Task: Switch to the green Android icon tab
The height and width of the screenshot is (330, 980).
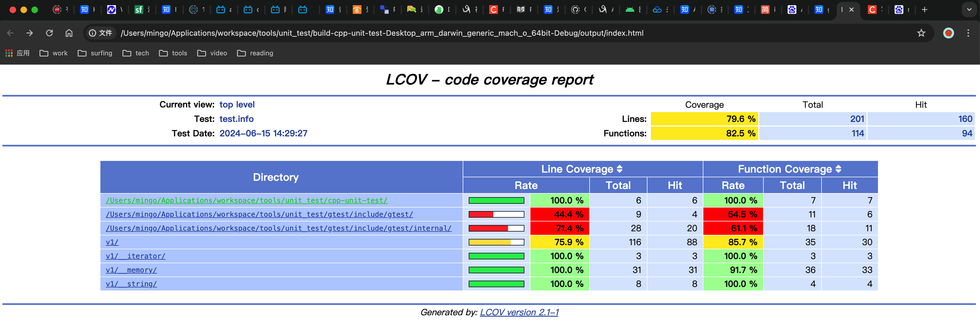Action: (x=630, y=10)
